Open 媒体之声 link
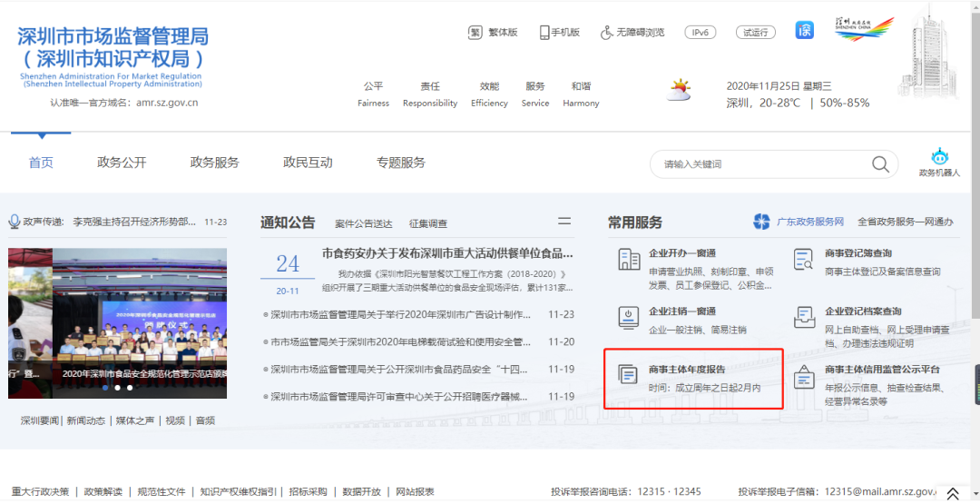 coord(135,420)
